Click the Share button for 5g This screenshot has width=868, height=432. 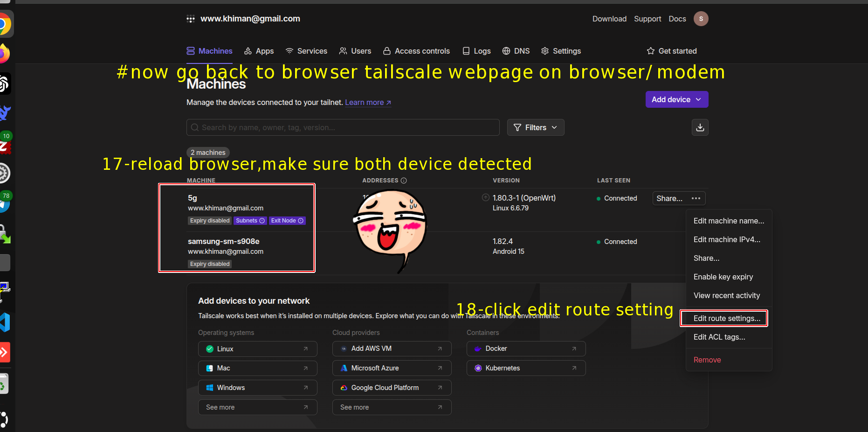tap(669, 198)
